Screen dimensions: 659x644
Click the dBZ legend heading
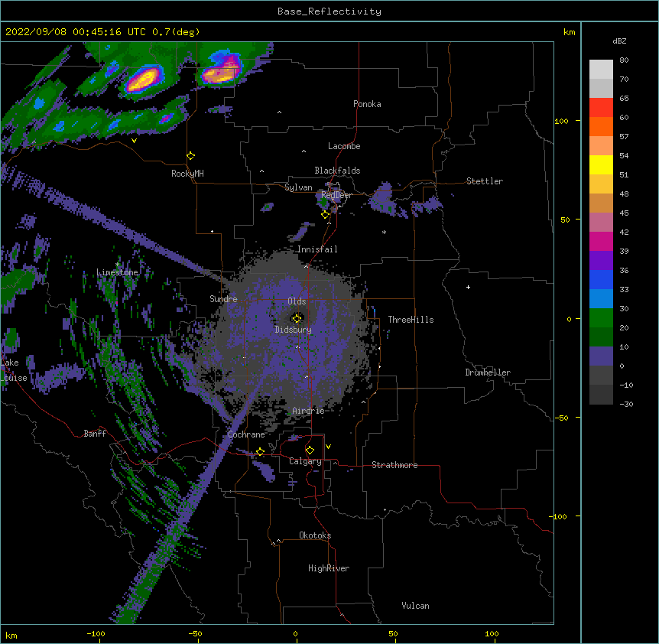[619, 41]
